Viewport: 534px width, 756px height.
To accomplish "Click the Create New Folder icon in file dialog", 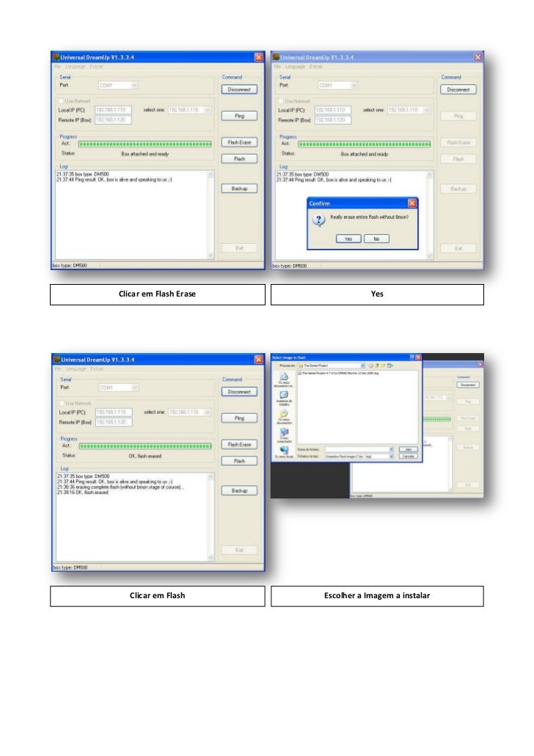I will tap(384, 366).
